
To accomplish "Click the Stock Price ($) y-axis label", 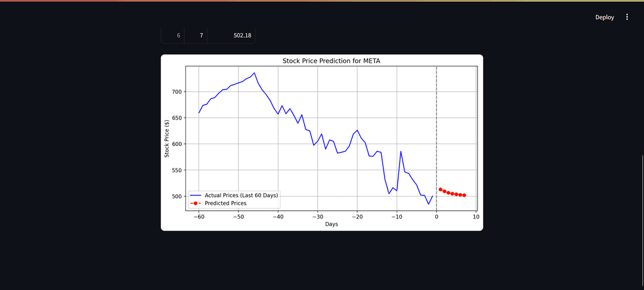I will [168, 138].
